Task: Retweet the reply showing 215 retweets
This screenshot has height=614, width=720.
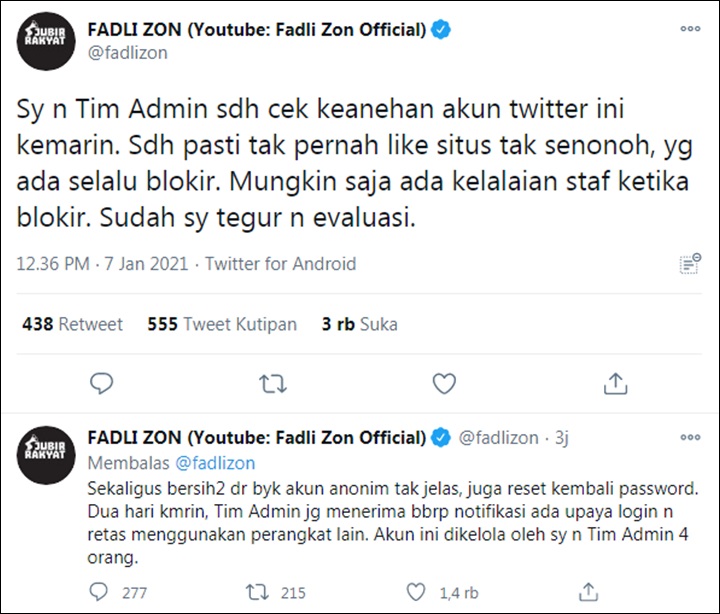Action: [258, 592]
